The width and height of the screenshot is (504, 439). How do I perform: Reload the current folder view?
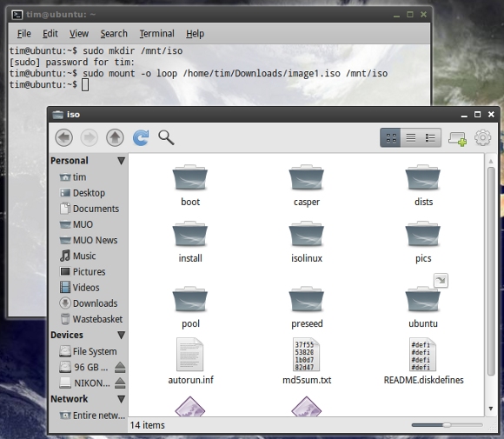[x=141, y=137]
